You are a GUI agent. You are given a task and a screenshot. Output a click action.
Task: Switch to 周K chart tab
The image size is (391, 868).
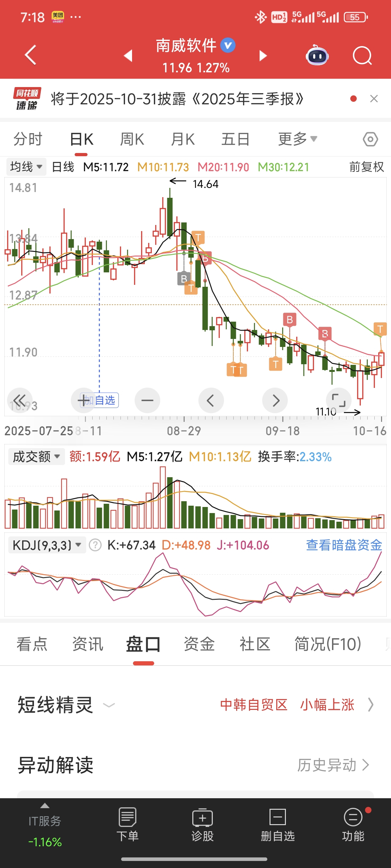[132, 139]
